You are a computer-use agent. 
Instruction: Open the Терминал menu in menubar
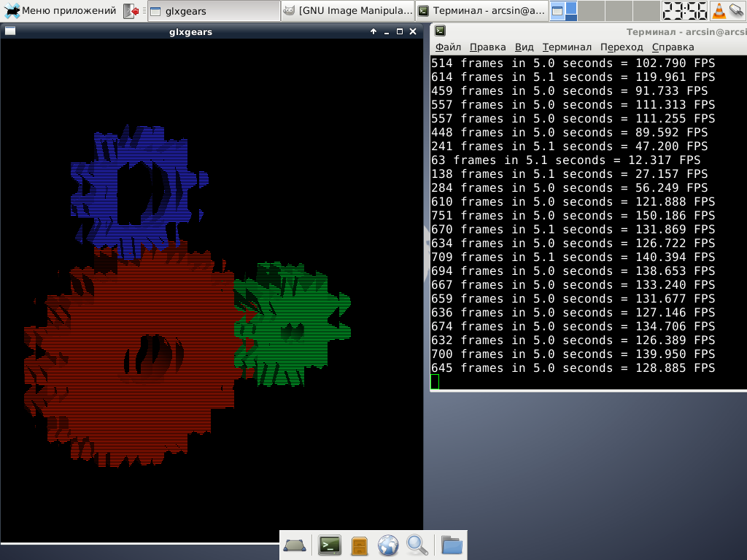click(567, 47)
